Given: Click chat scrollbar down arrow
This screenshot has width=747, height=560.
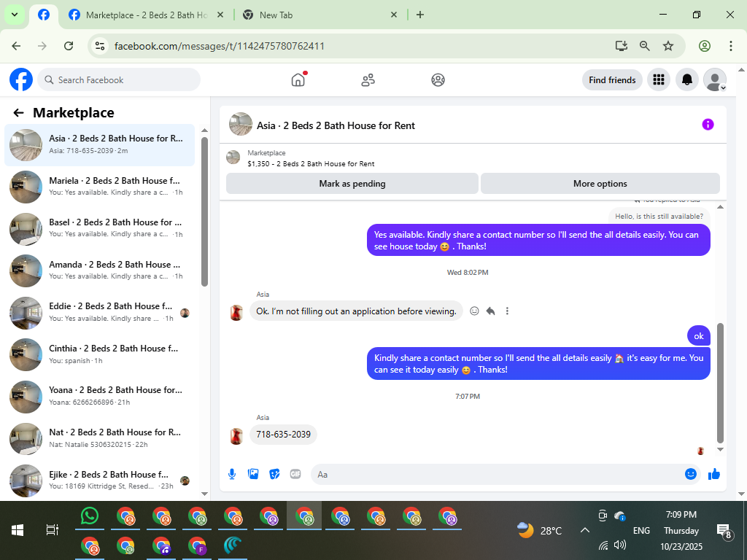Looking at the screenshot, I should (x=720, y=449).
